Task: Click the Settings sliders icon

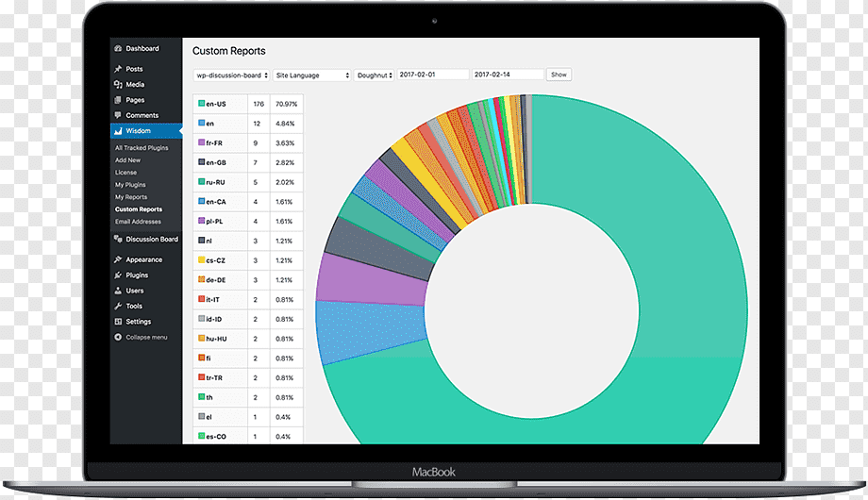Action: pos(118,321)
